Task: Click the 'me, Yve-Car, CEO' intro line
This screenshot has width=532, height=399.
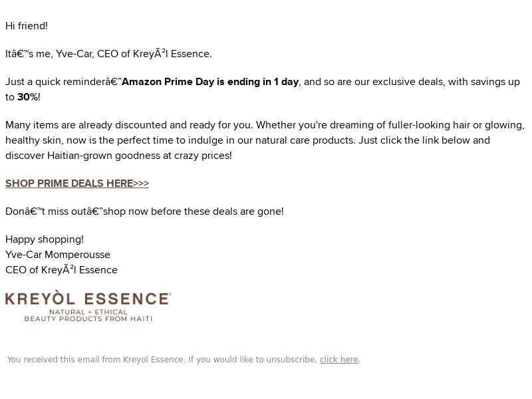Action: tap(108, 54)
